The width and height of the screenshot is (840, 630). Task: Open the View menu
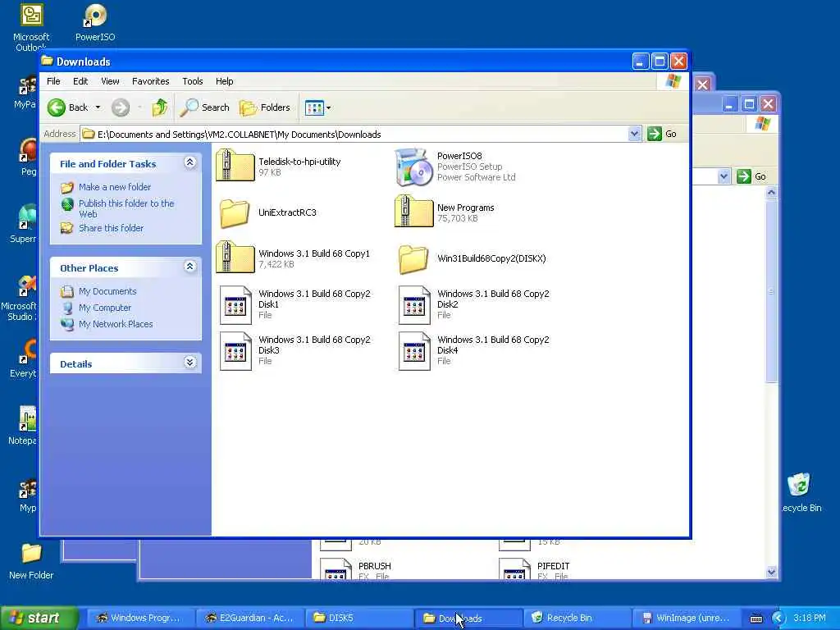(110, 81)
